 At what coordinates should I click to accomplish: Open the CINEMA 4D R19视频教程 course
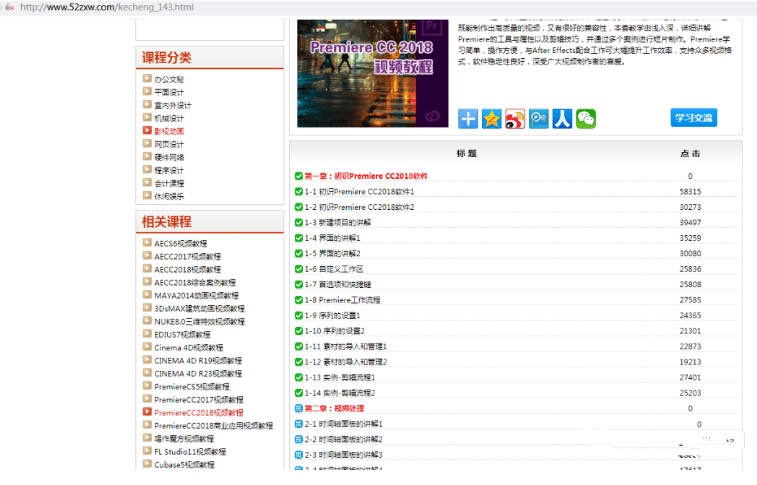tap(198, 361)
